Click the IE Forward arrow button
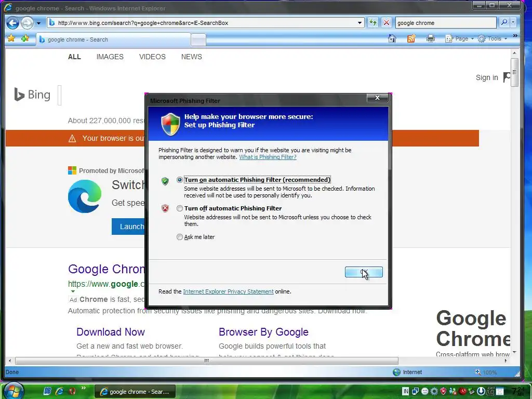 [x=27, y=23]
